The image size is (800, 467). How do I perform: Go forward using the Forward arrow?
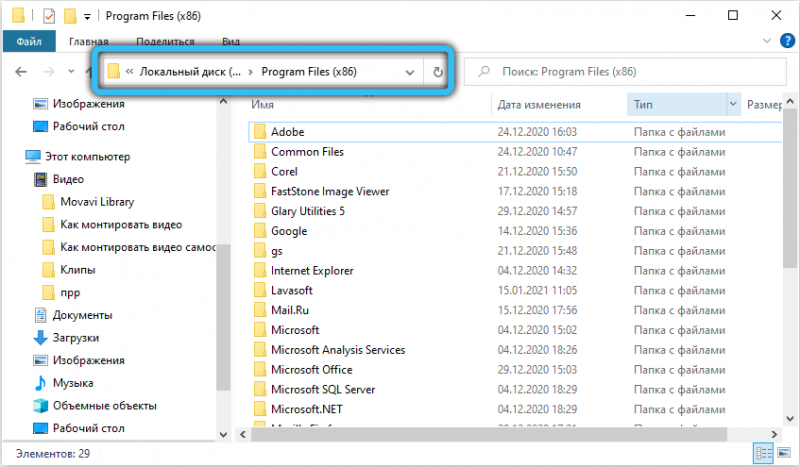[x=48, y=72]
